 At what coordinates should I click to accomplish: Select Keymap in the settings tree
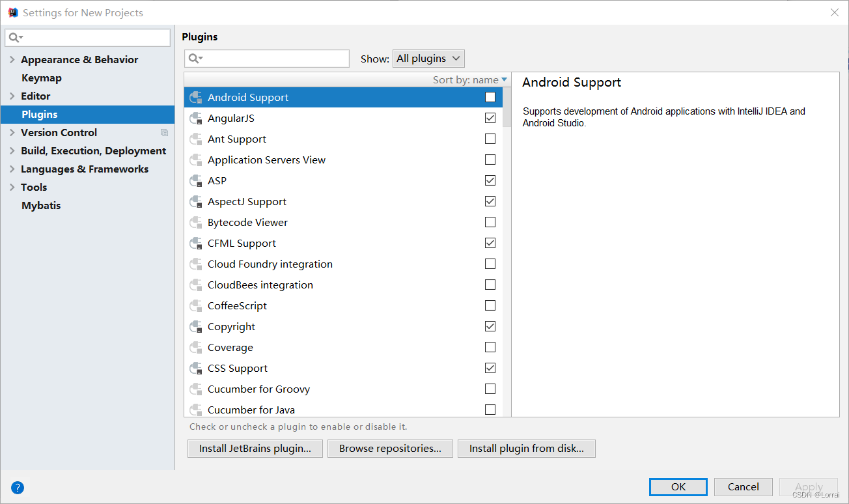coord(42,78)
